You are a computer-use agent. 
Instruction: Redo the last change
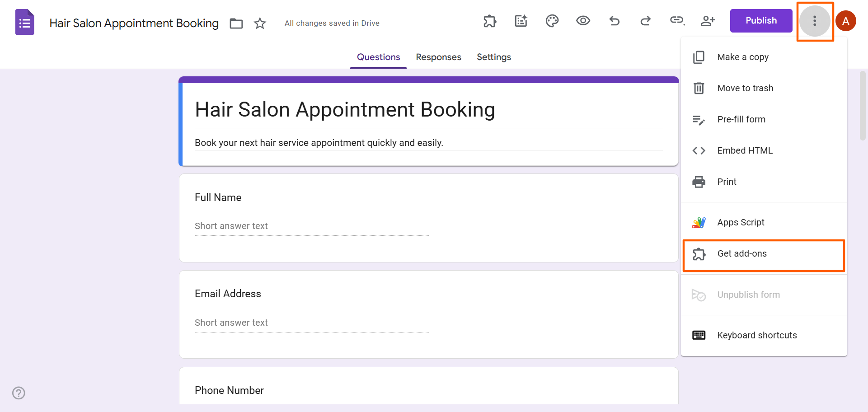pos(646,21)
